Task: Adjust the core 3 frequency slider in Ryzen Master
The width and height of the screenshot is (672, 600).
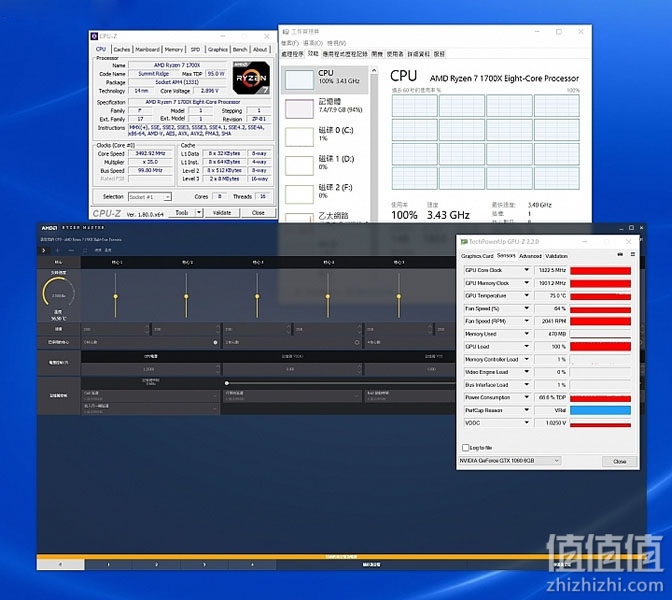Action: tap(257, 296)
